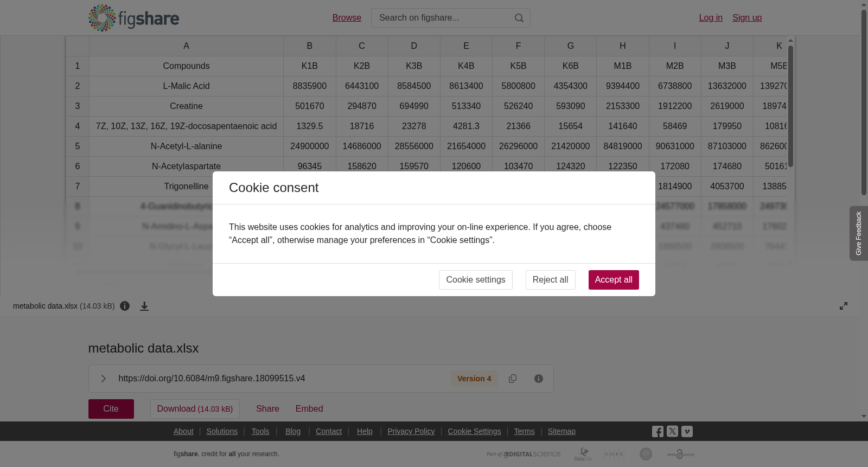Click the Log in link

pos(711,18)
